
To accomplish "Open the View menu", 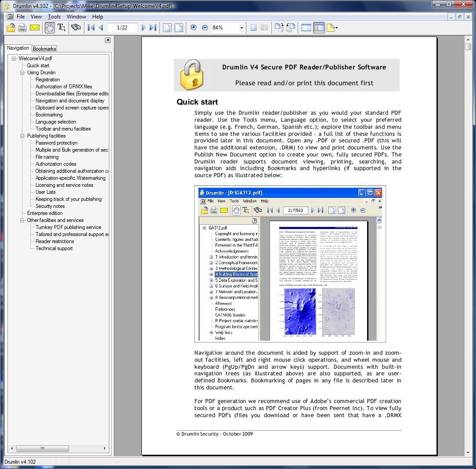I will [36, 17].
